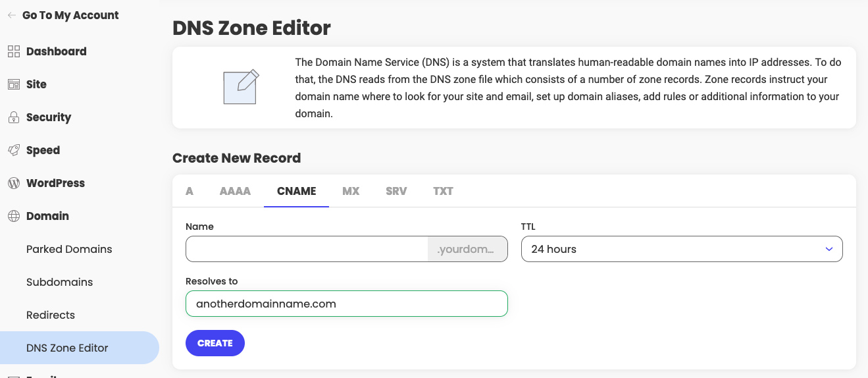Image resolution: width=868 pixels, height=378 pixels.
Task: Select DNS Zone Editor in sidebar
Action: (x=80, y=348)
